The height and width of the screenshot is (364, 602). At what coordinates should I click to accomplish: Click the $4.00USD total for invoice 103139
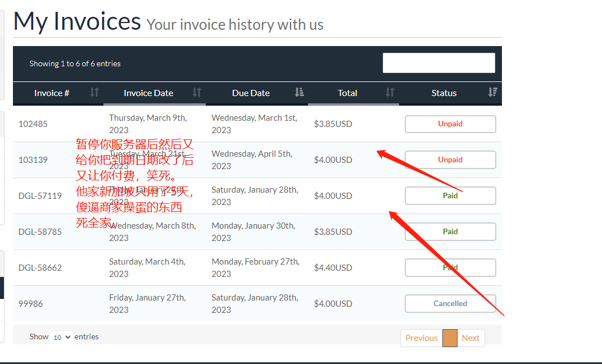(x=333, y=160)
